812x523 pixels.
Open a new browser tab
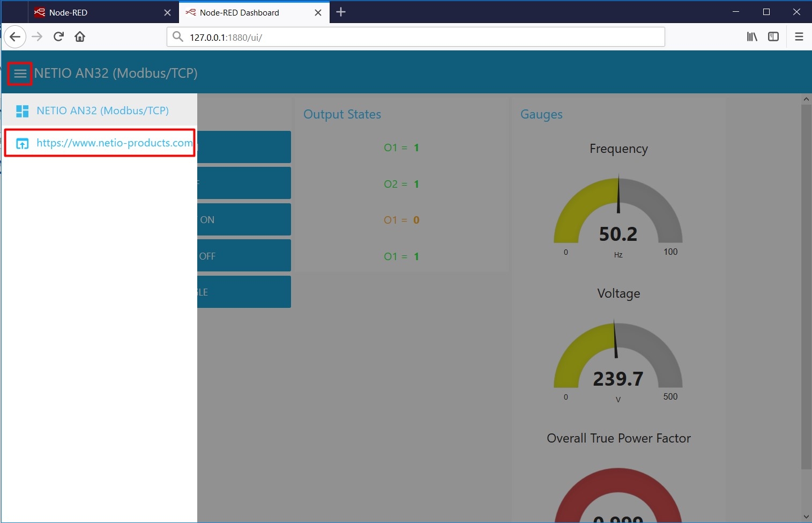341,12
